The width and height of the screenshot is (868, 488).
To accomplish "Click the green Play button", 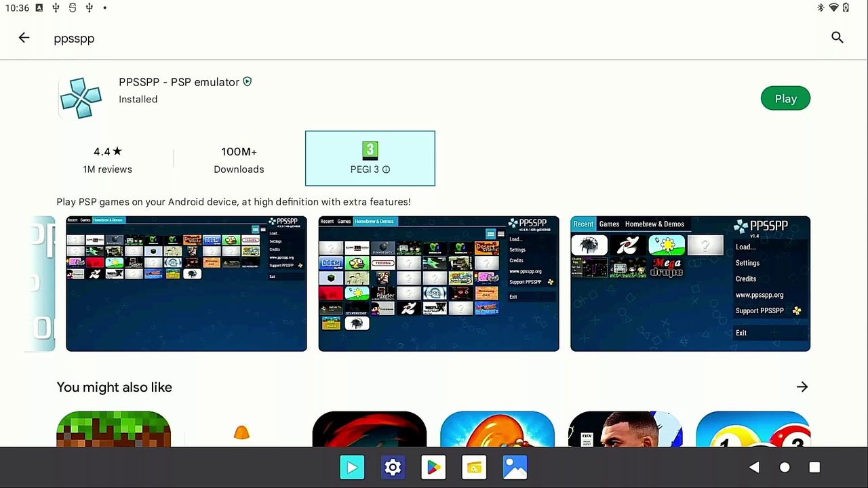I will (x=785, y=98).
